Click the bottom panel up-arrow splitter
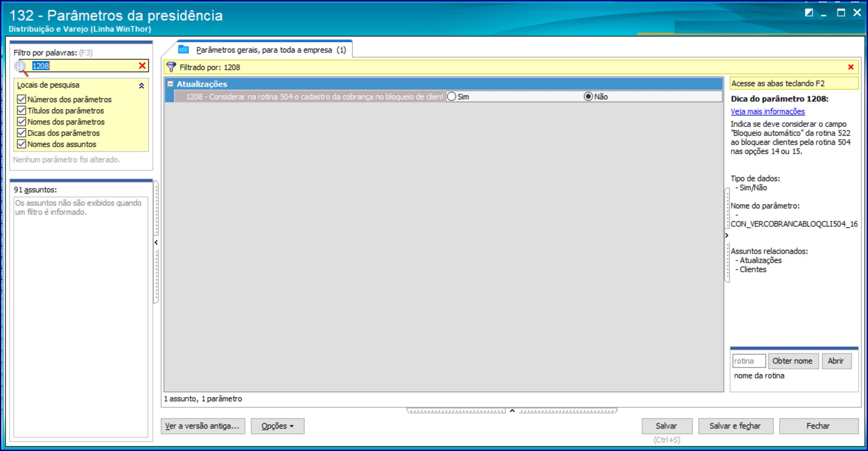 point(512,410)
